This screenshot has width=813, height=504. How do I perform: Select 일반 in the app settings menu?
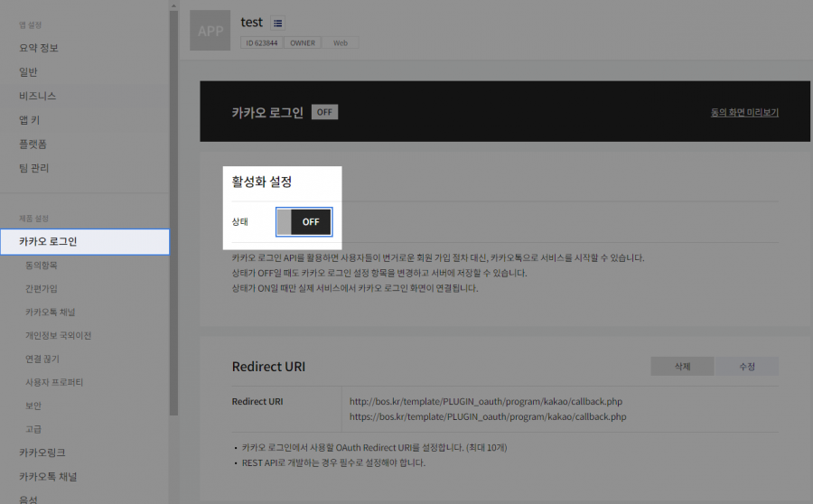tap(29, 72)
